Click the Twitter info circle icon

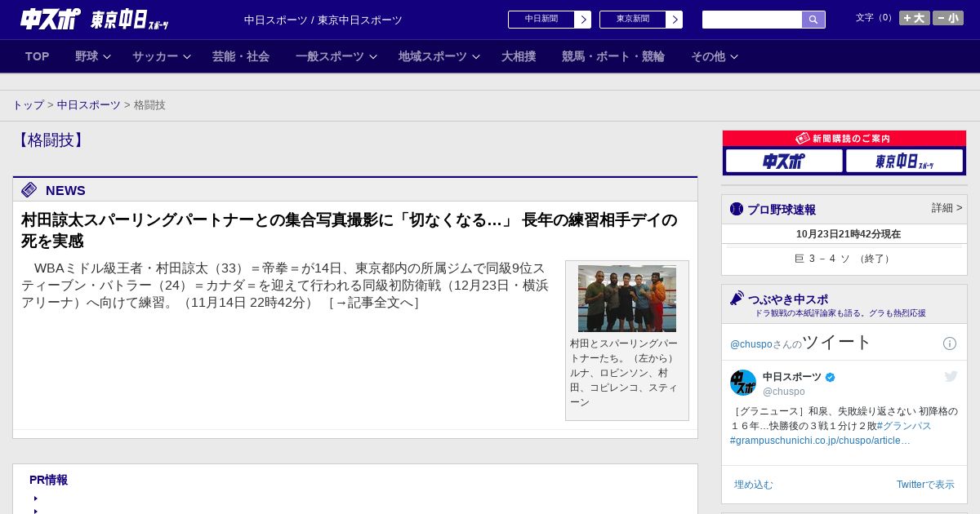pyautogui.click(x=950, y=343)
